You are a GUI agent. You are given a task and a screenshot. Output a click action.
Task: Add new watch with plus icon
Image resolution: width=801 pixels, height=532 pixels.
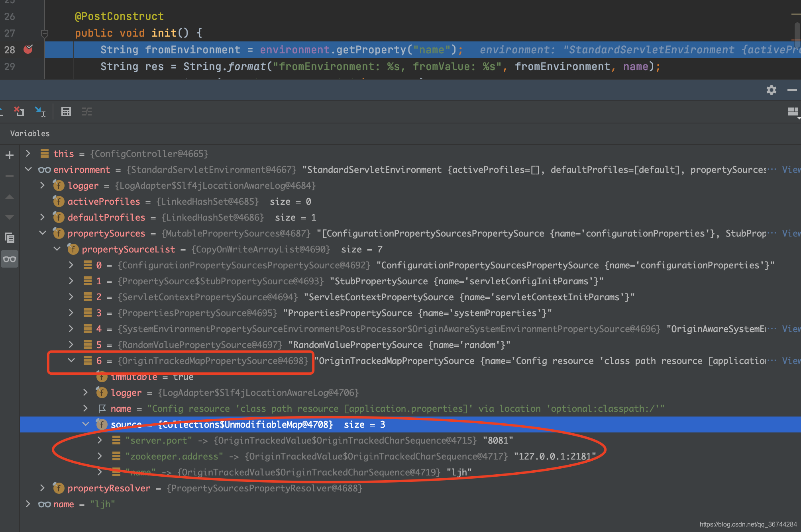point(10,155)
